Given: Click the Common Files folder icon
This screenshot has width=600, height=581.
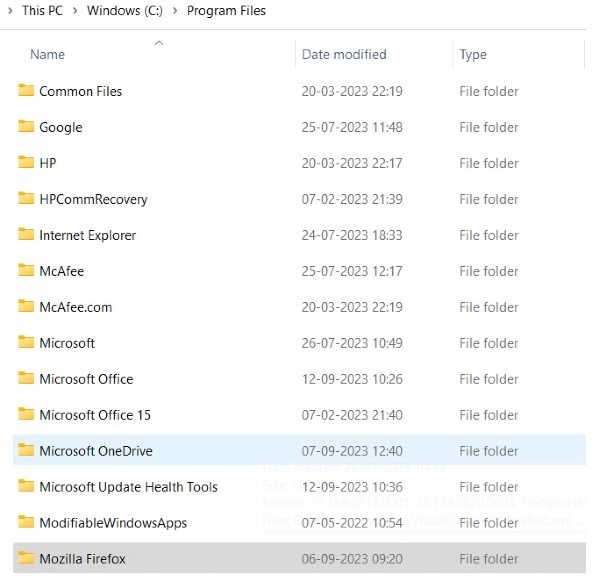Looking at the screenshot, I should point(26,90).
